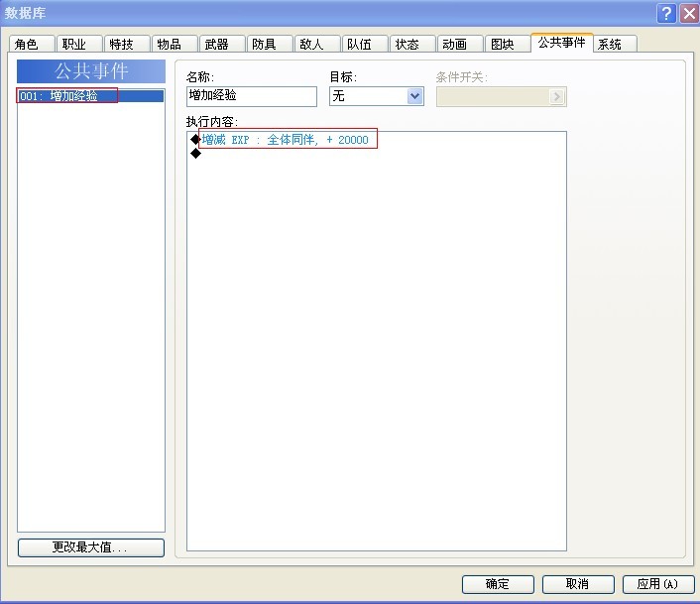Open the 目标 dropdown showing 无
Image resolution: width=700 pixels, height=604 pixels.
pyautogui.click(x=377, y=96)
